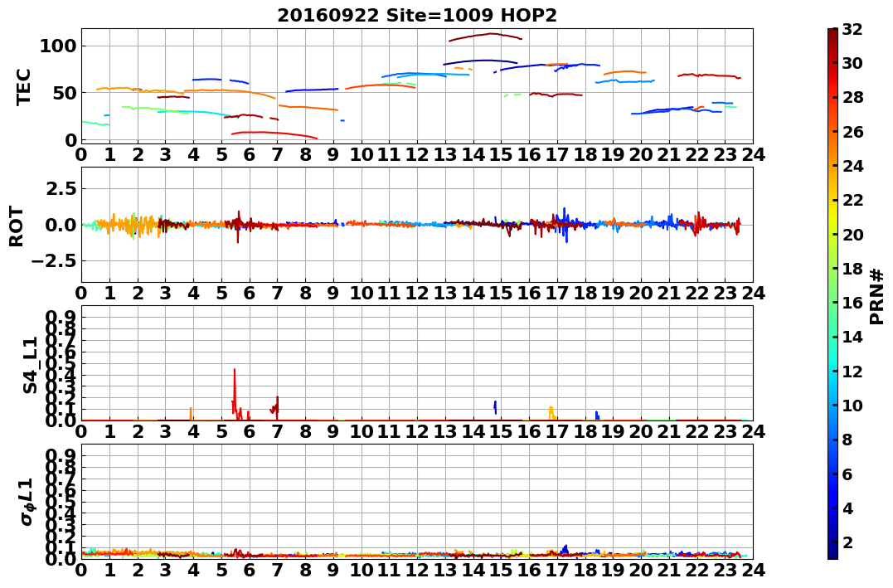The height and width of the screenshot is (588, 893).
Task: Click hour 24 tick under TEC panel
Action: 753,154
